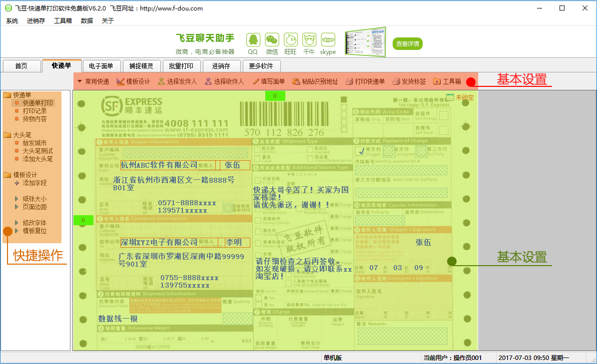Click 发货标签 toolbar button
This screenshot has height=364, width=597.
pos(409,81)
